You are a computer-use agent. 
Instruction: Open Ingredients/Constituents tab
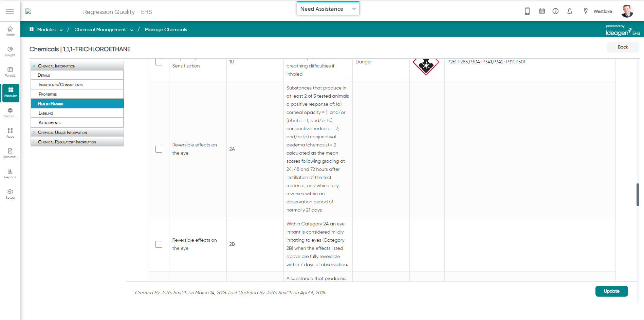coord(77,85)
